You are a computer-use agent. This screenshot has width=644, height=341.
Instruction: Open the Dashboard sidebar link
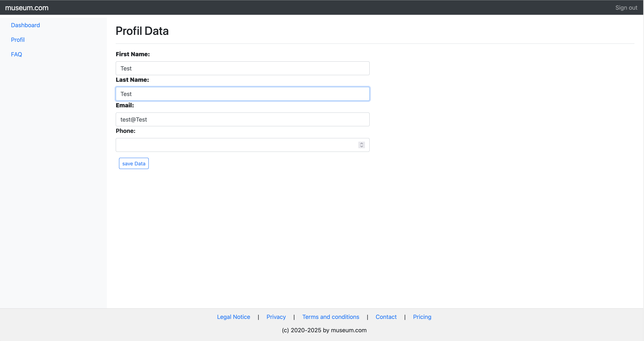(x=25, y=25)
